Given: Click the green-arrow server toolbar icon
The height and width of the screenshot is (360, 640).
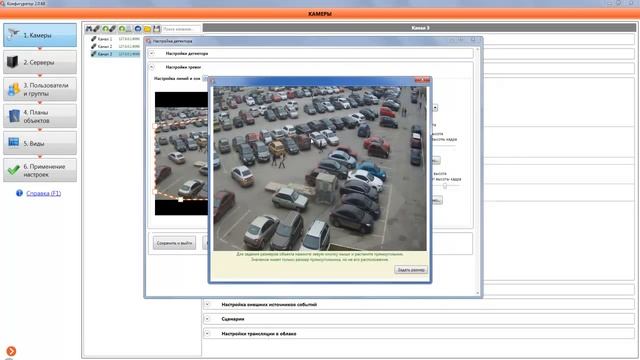Looking at the screenshot, I should click(125, 29).
